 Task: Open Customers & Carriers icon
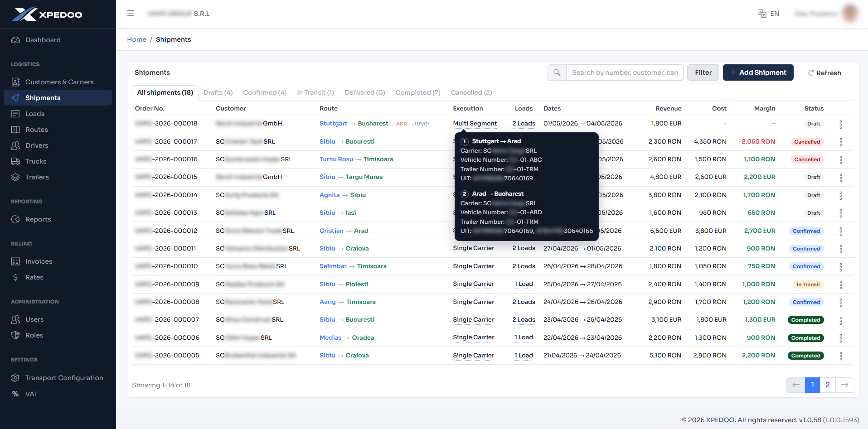[15, 82]
